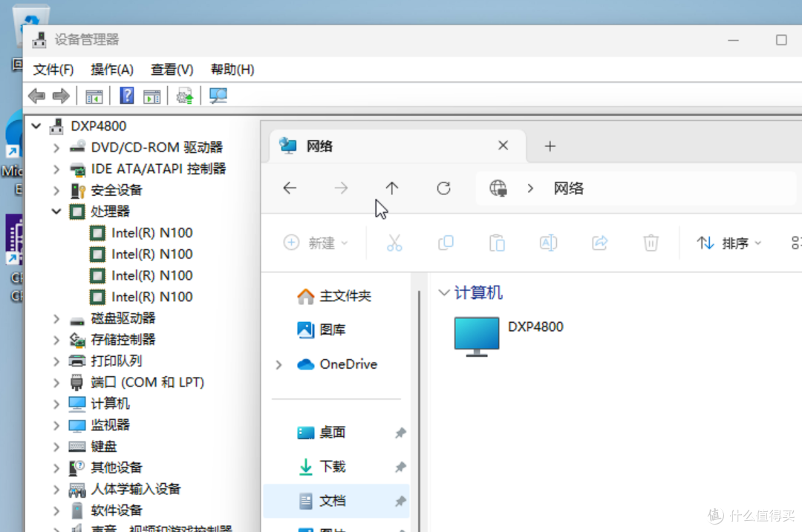Click 网络 in the address breadcrumb
The height and width of the screenshot is (532, 802).
(568, 188)
